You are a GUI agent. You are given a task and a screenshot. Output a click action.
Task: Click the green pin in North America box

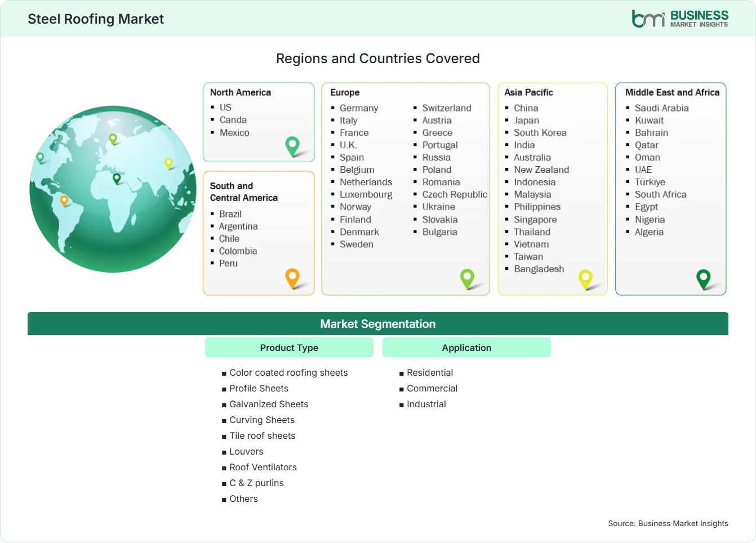292,146
